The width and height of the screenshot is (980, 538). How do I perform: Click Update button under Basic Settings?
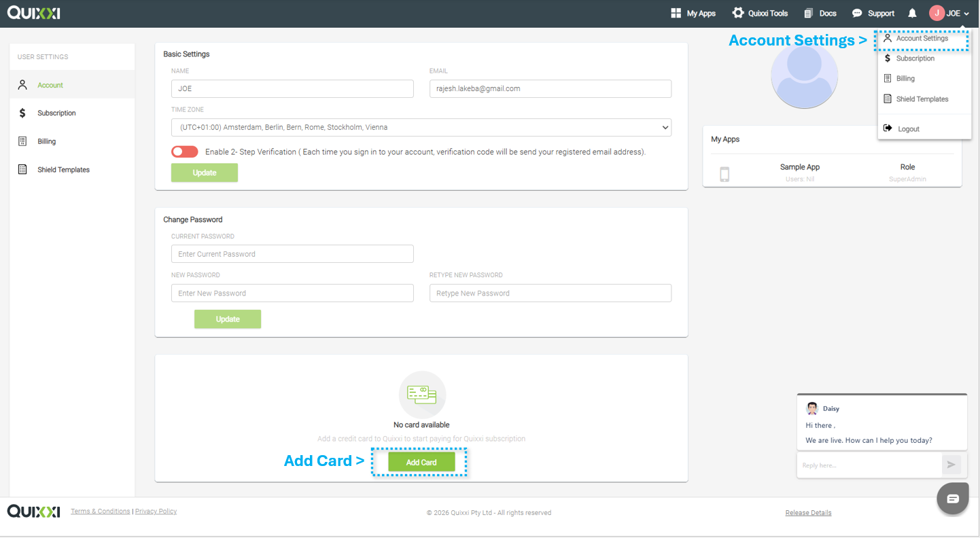[x=205, y=173]
